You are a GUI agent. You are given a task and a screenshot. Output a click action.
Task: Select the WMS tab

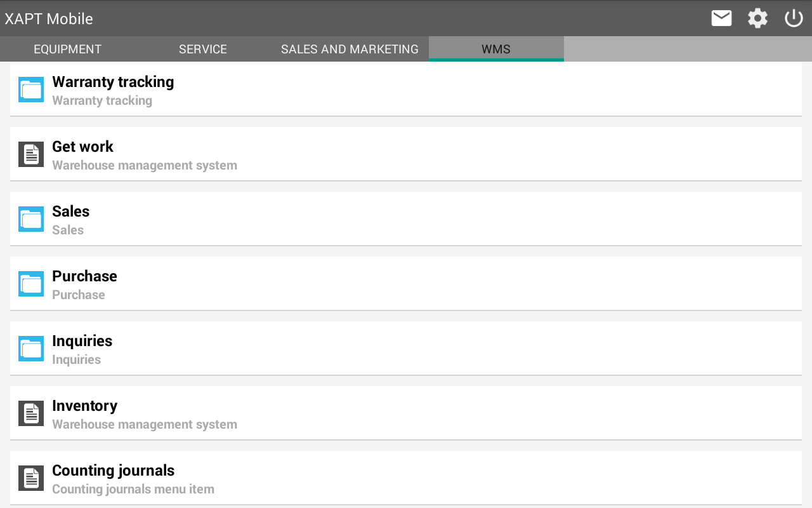(x=496, y=49)
